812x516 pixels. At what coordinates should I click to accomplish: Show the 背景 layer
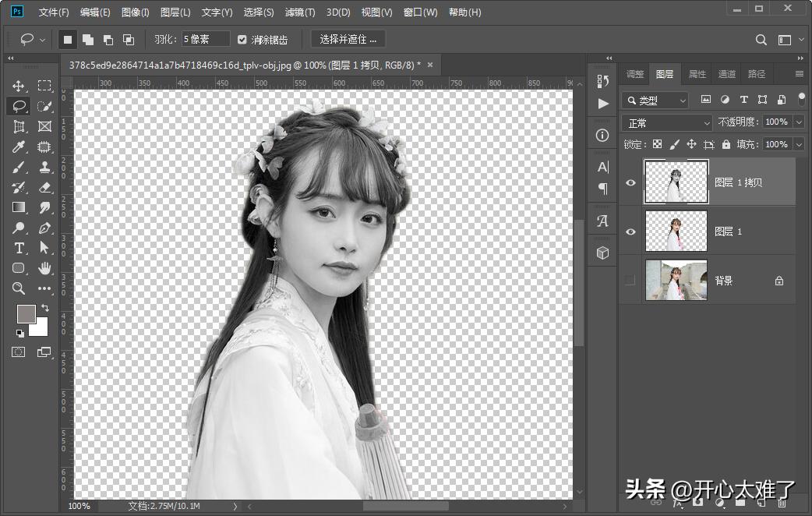tap(630, 280)
